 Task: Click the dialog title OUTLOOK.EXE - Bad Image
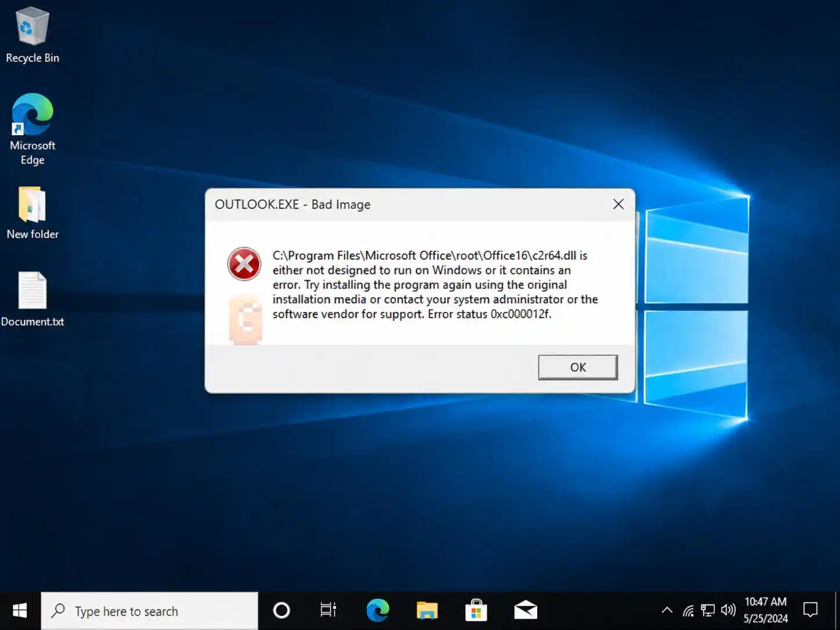(x=292, y=204)
